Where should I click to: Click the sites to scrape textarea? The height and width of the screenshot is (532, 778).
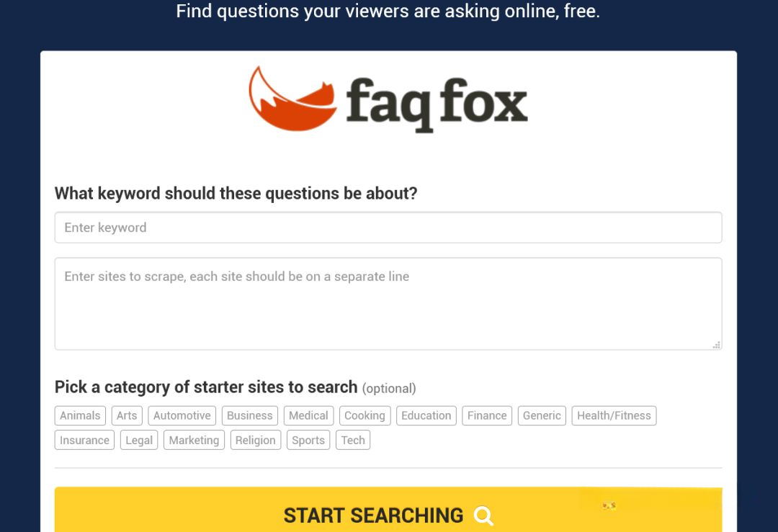point(388,304)
